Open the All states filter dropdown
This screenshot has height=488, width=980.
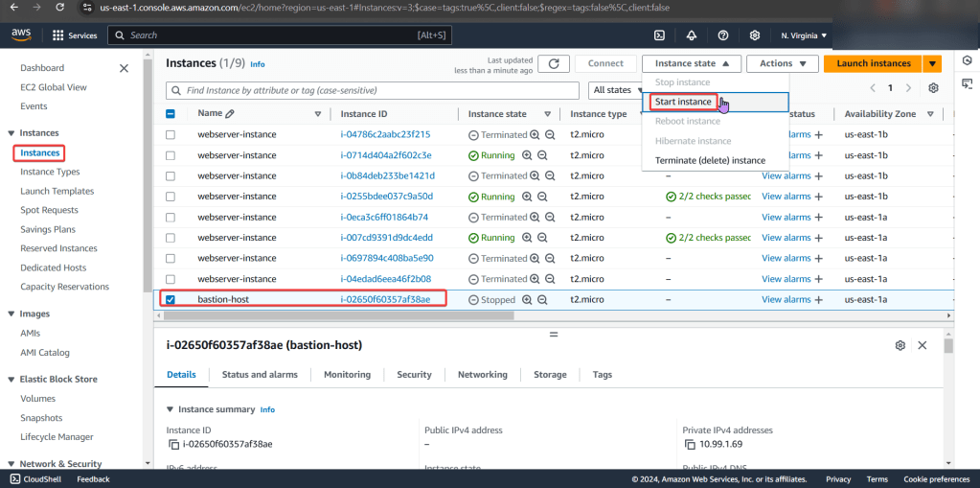[618, 90]
